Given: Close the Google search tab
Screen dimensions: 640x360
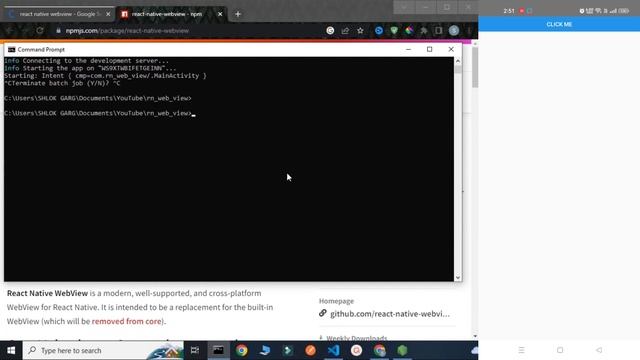Looking at the screenshot, I should [108, 14].
